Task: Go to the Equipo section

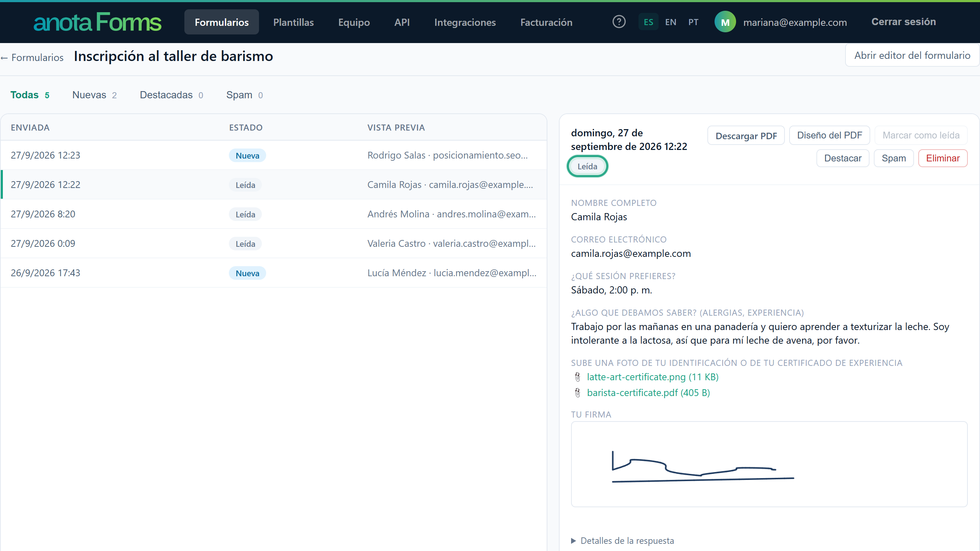Action: (x=354, y=22)
